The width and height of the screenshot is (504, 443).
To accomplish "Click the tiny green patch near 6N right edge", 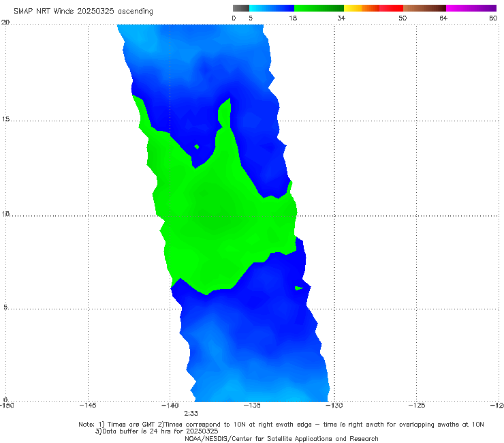I will [299, 288].
